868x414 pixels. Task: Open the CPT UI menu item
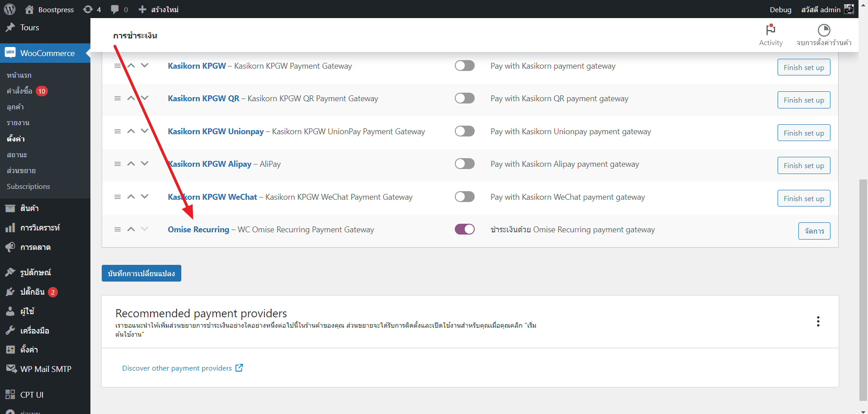pos(32,395)
